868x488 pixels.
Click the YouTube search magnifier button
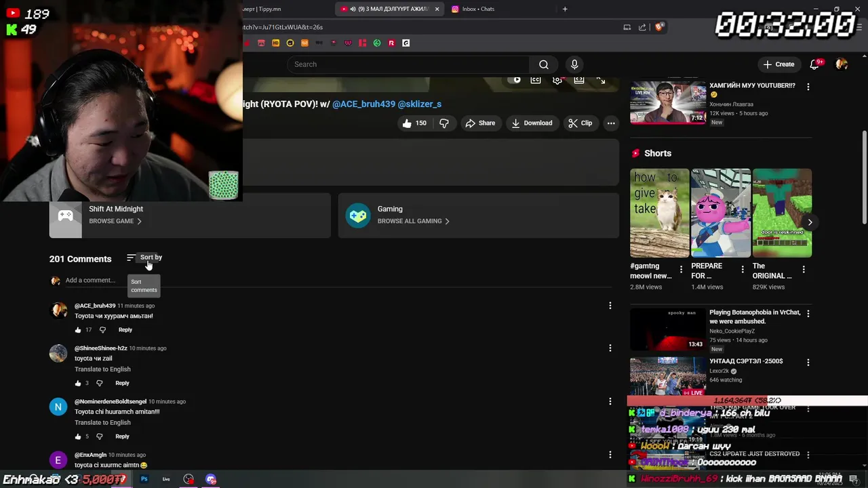pos(544,64)
